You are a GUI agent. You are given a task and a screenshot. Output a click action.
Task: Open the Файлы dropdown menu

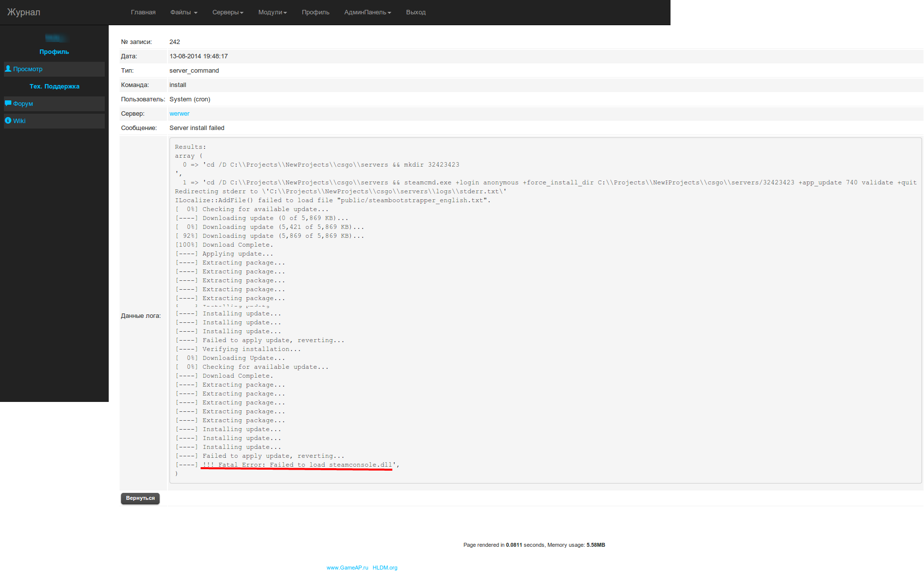tap(183, 12)
